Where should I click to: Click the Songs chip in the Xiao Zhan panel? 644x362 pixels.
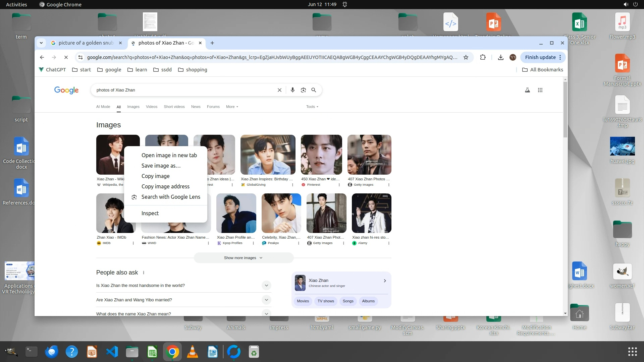(348, 301)
